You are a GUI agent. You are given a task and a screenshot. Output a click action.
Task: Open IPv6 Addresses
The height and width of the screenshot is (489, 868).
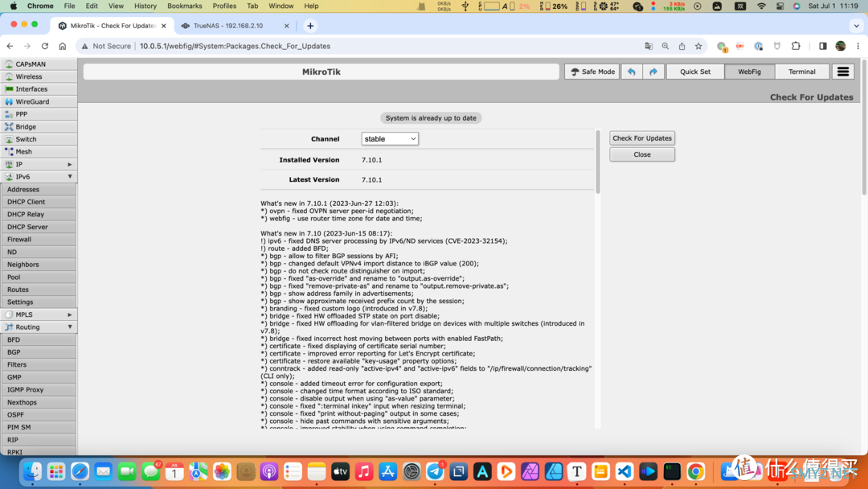(x=39, y=189)
